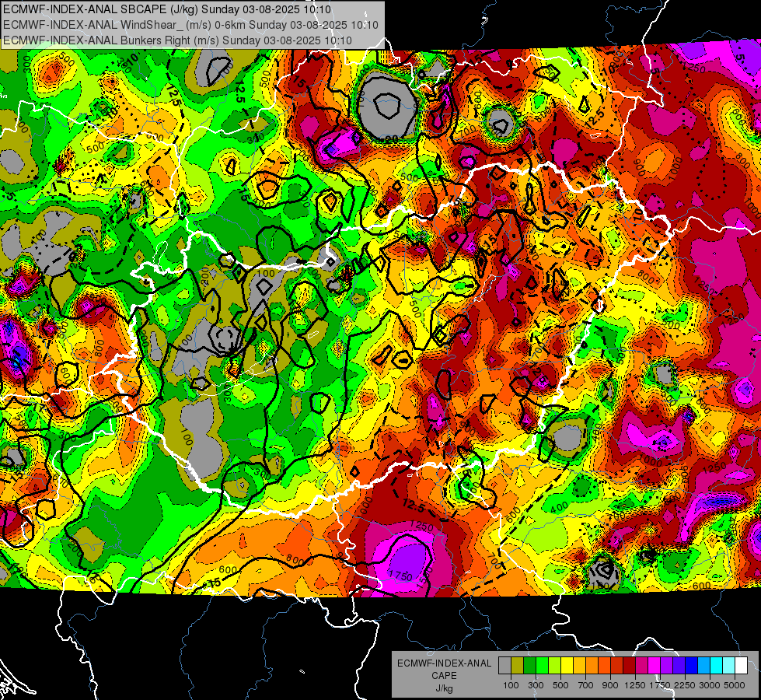Select the cyan swatch right of 3000

click(x=717, y=665)
